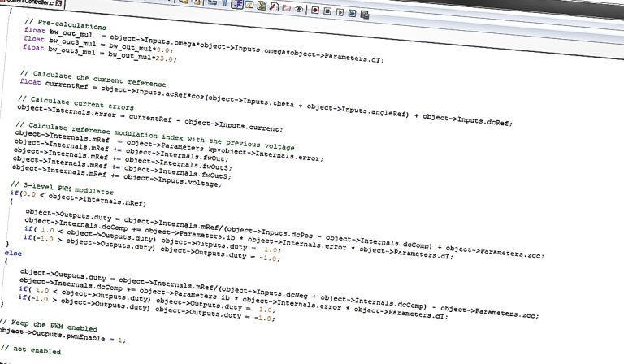Click the 'float currentRef' assignment line
The image size is (624, 364).
[x=266, y=102]
